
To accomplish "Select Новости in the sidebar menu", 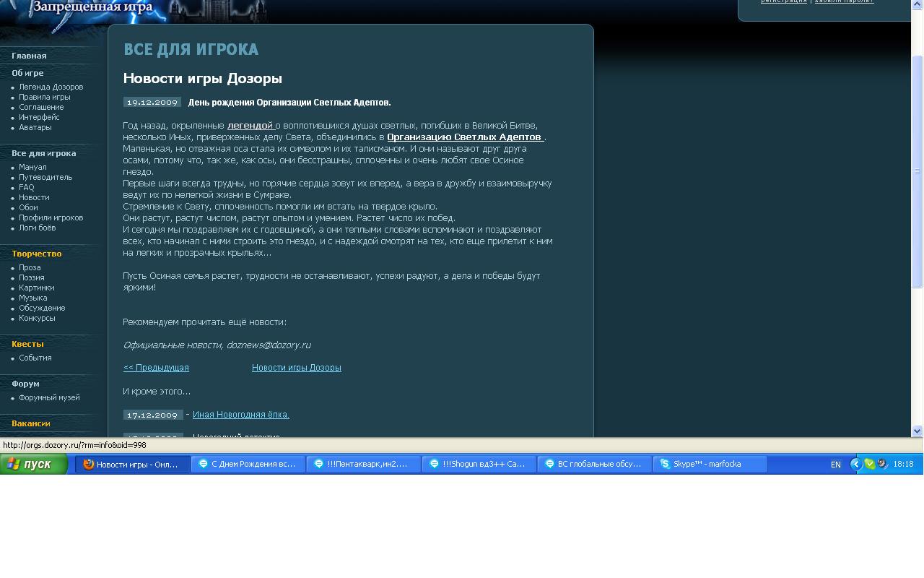I will pyautogui.click(x=34, y=197).
